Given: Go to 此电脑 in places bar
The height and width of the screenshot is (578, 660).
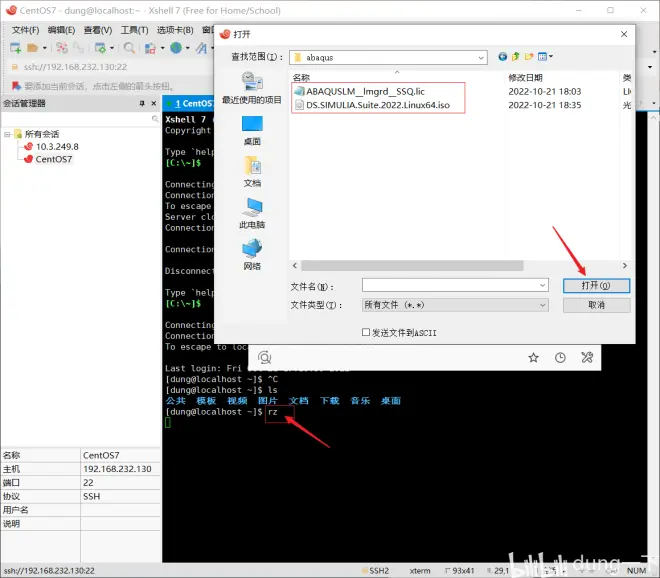Looking at the screenshot, I should click(x=252, y=213).
